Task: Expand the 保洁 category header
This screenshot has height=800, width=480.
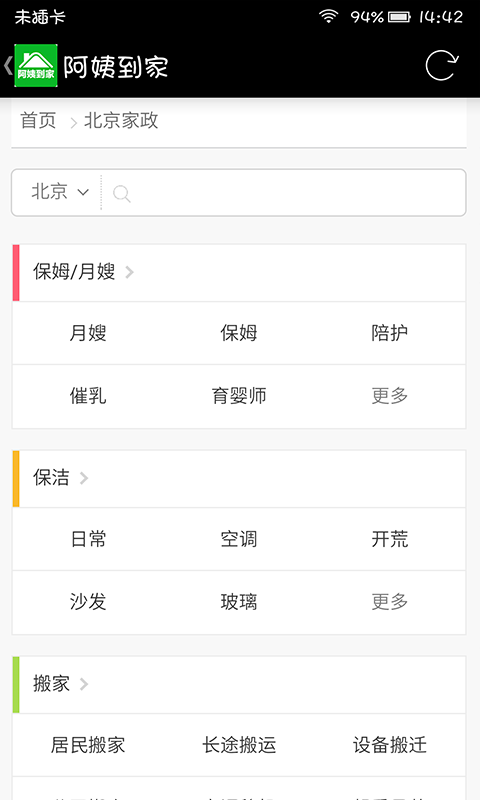Action: pyautogui.click(x=239, y=479)
